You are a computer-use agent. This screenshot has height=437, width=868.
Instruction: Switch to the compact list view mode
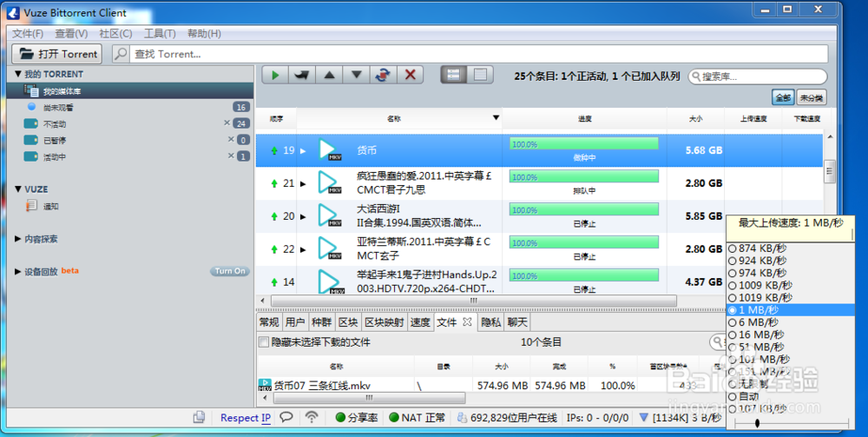pyautogui.click(x=480, y=75)
